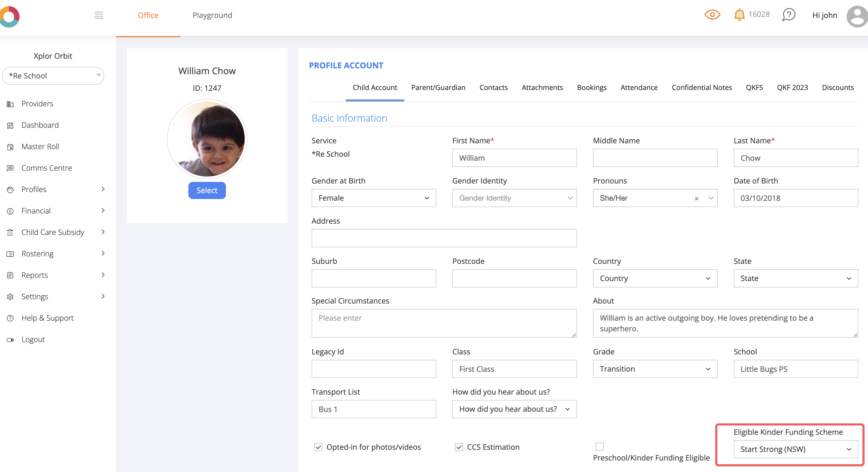Image resolution: width=868 pixels, height=472 pixels.
Task: Open Master Roll from the sidebar
Action: (40, 146)
